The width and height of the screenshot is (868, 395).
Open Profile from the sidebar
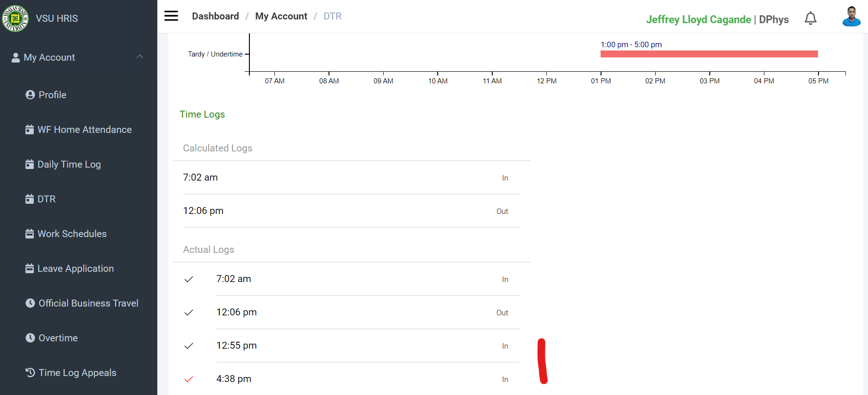pyautogui.click(x=52, y=95)
